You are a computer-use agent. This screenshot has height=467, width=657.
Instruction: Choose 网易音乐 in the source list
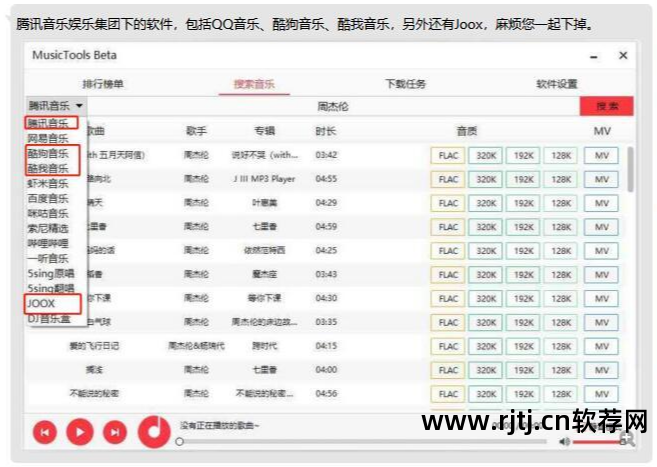coord(48,138)
